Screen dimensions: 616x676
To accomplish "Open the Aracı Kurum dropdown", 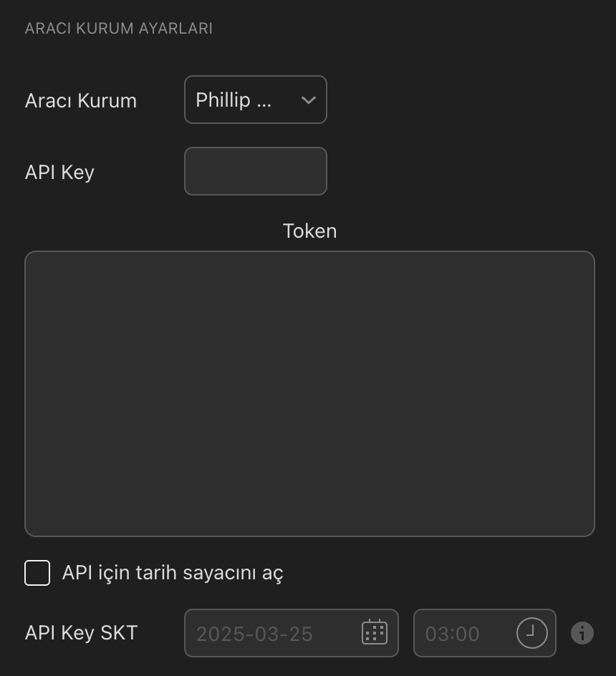I will click(255, 100).
